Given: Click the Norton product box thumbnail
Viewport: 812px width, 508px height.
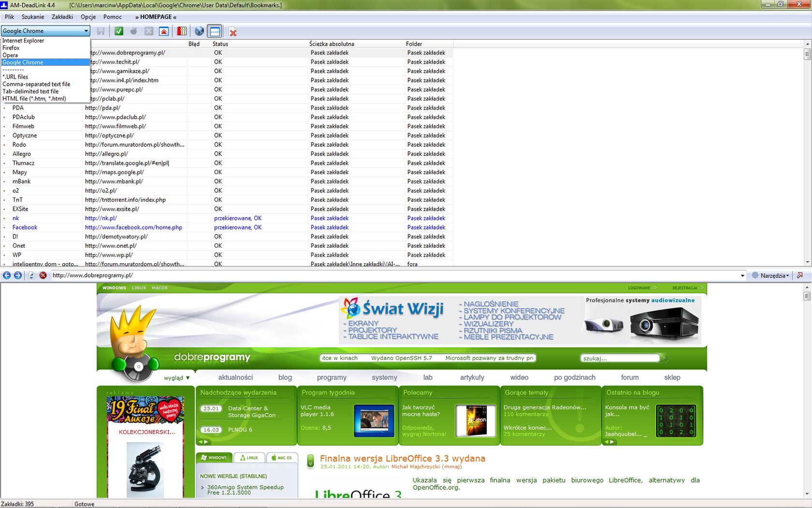Looking at the screenshot, I should click(476, 421).
